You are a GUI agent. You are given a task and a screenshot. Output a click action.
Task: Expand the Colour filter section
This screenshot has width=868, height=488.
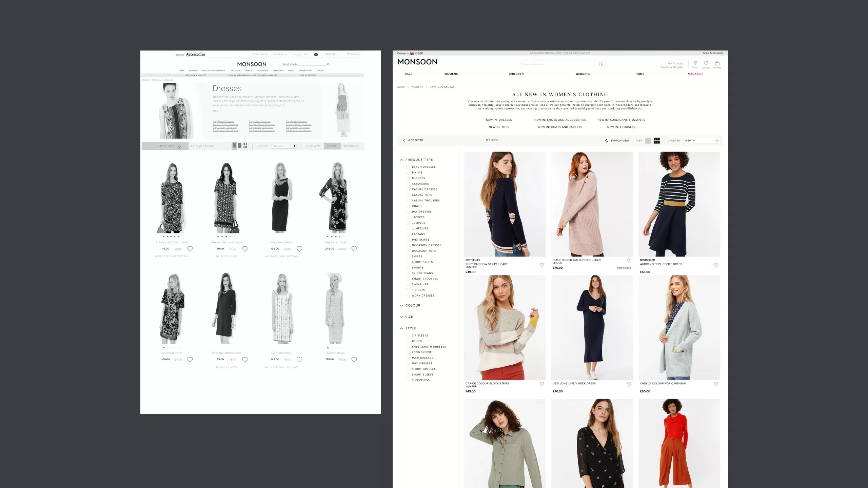point(412,305)
